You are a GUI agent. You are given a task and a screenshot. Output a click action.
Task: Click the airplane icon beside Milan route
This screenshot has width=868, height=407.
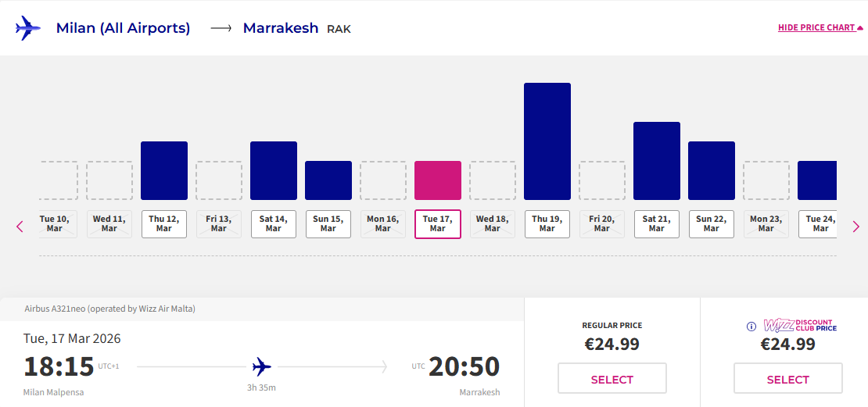pos(27,29)
